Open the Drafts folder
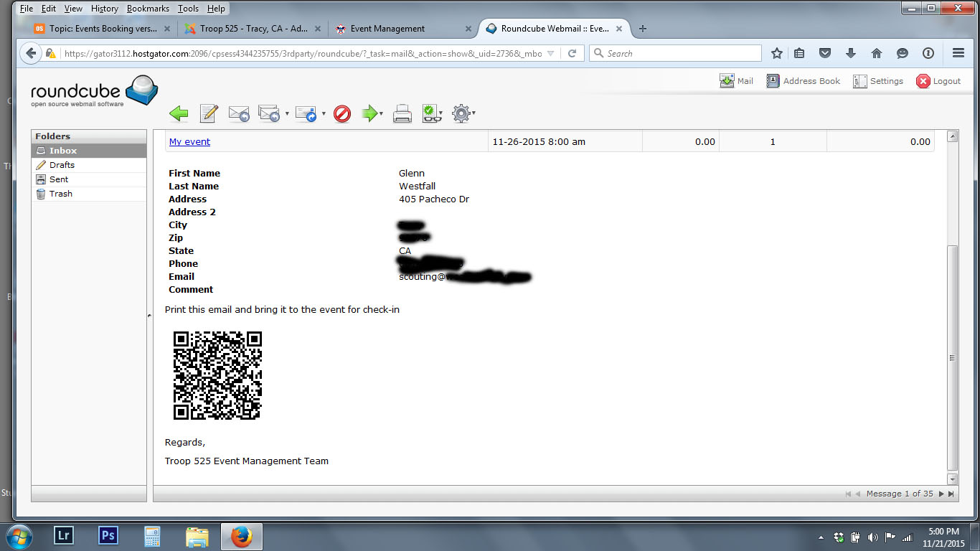Image resolution: width=980 pixels, height=551 pixels. [x=89, y=165]
